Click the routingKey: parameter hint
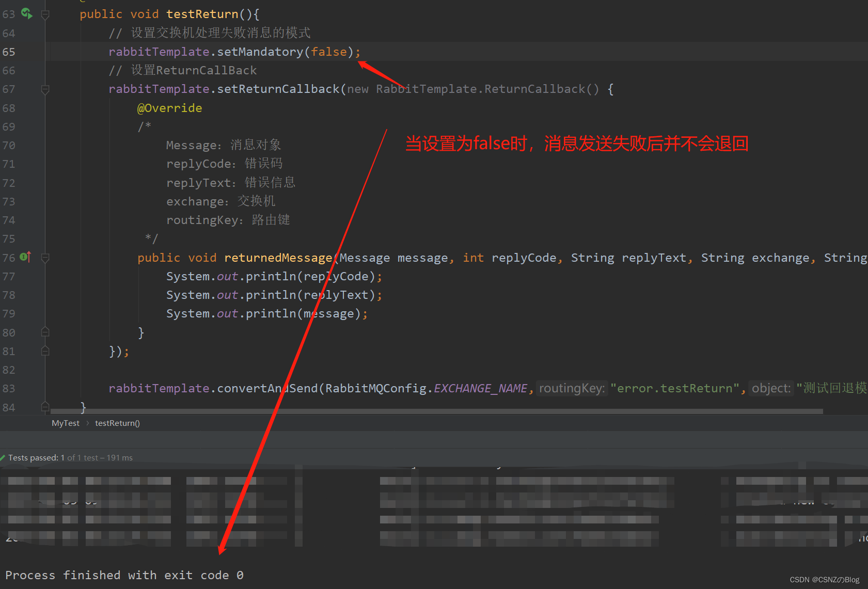 (572, 388)
